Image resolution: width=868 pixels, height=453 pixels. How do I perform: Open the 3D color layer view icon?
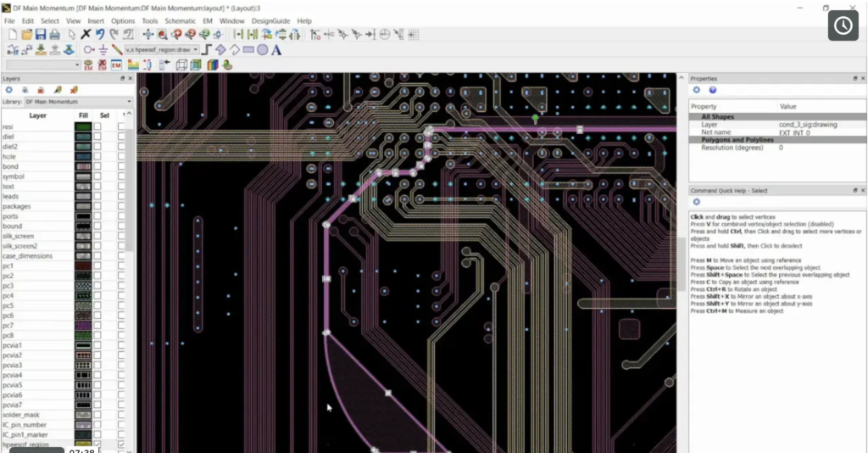coord(213,64)
